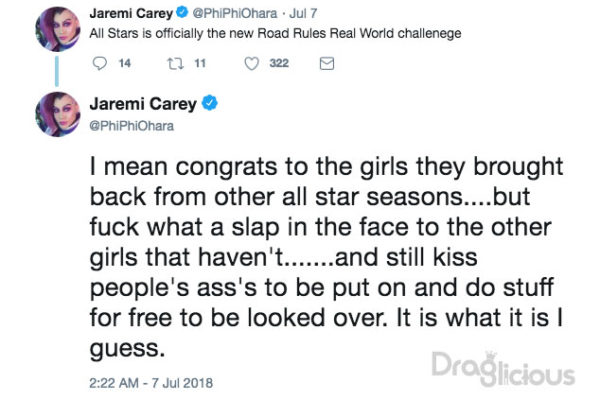Visit the @PhiPhiOhara handle in the top tweet
The width and height of the screenshot is (600, 400).
tap(235, 13)
